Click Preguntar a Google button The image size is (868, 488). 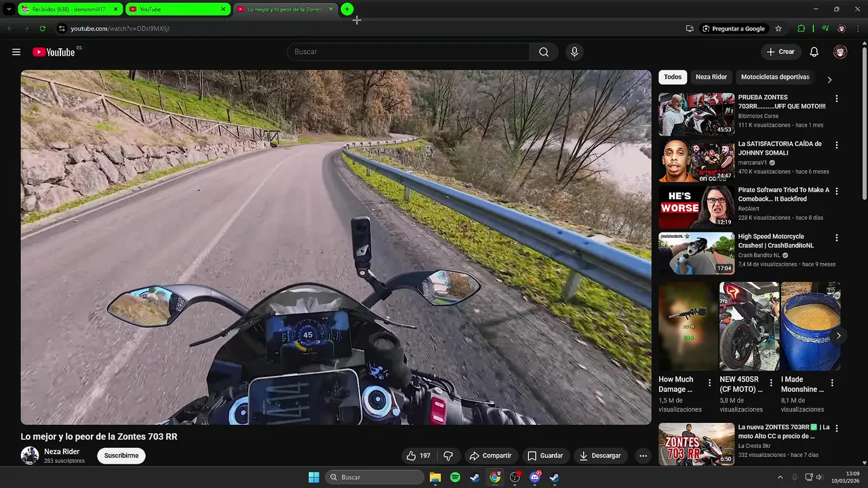tap(733, 28)
